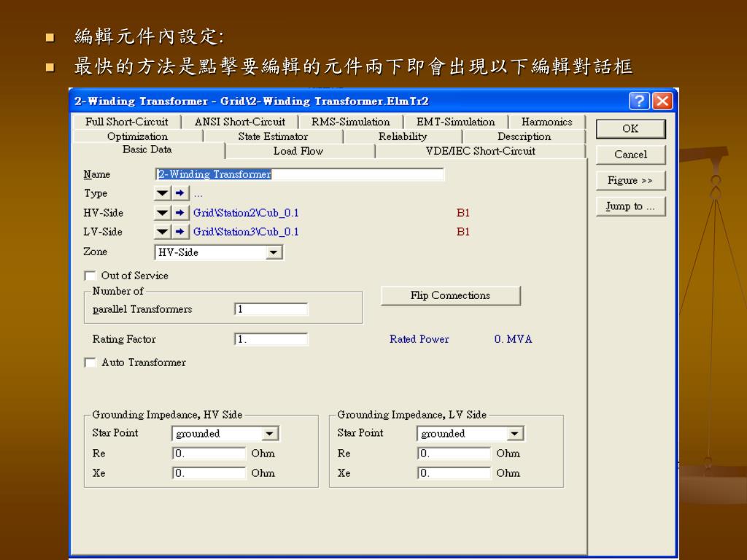Viewport: 747px width, 560px height.
Task: Switch to the Full Short-Circuit tab
Action: [x=127, y=122]
